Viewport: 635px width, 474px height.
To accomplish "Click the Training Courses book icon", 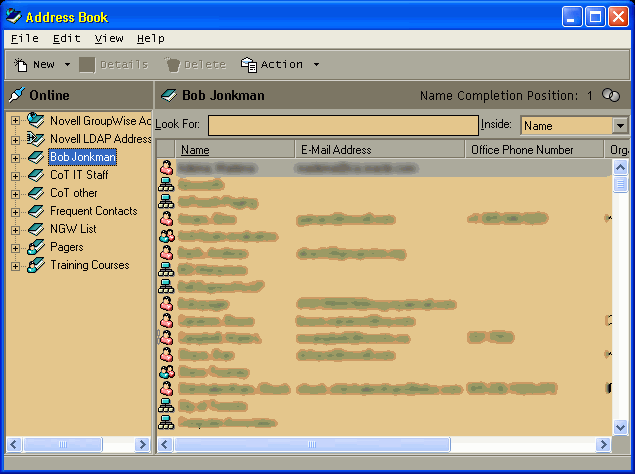I will point(36,265).
